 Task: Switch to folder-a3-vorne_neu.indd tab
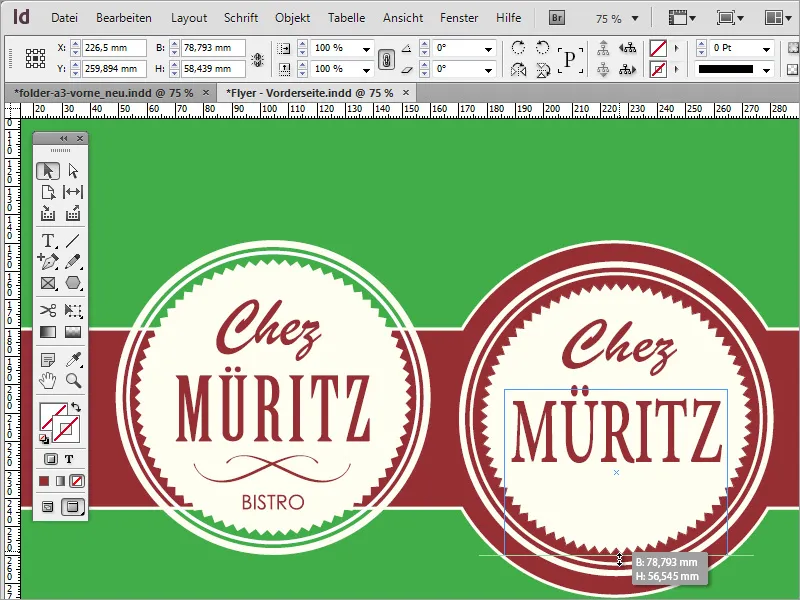coord(103,92)
